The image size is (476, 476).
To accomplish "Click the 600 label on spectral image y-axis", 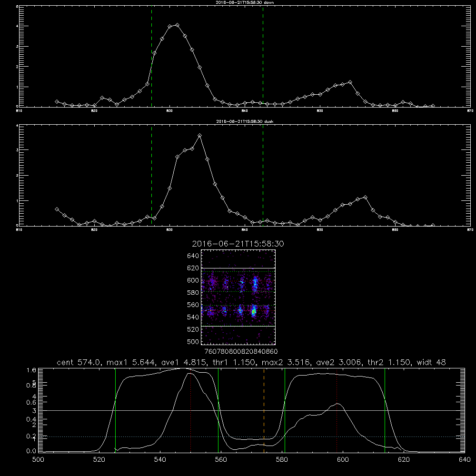I will tap(193, 280).
